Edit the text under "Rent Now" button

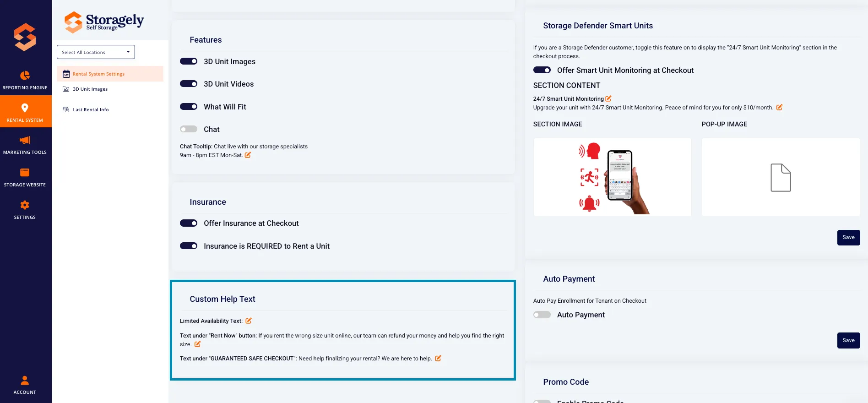(198, 344)
